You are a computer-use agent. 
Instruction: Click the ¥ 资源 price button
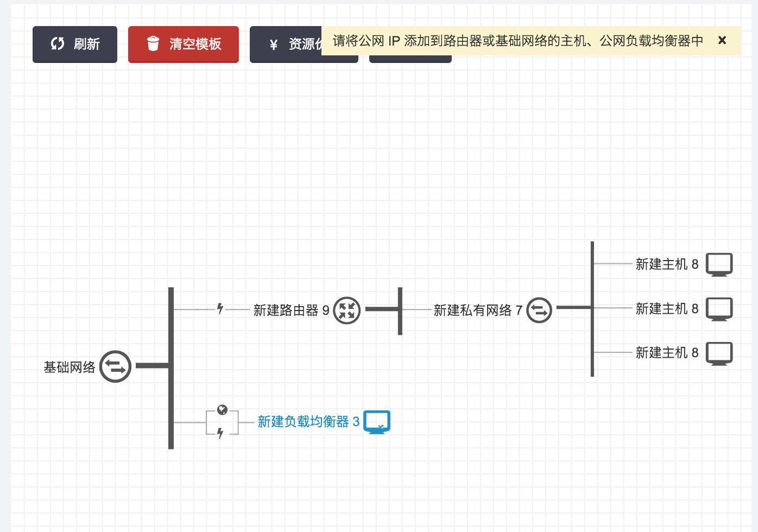[x=286, y=45]
